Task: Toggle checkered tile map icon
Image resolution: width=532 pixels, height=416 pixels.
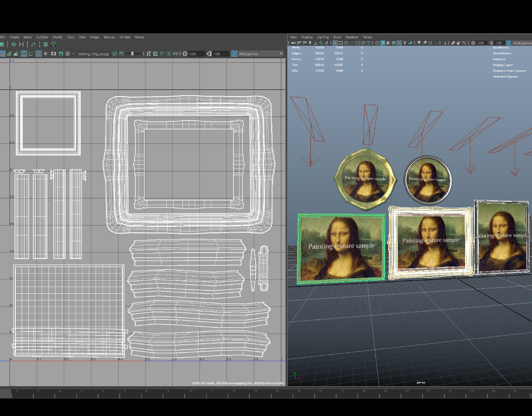Action: click(67, 54)
